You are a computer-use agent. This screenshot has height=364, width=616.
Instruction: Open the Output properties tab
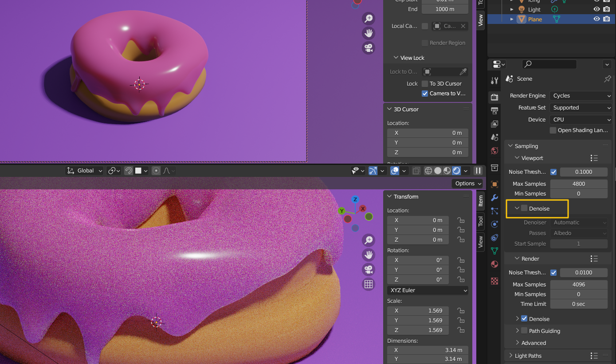494,110
